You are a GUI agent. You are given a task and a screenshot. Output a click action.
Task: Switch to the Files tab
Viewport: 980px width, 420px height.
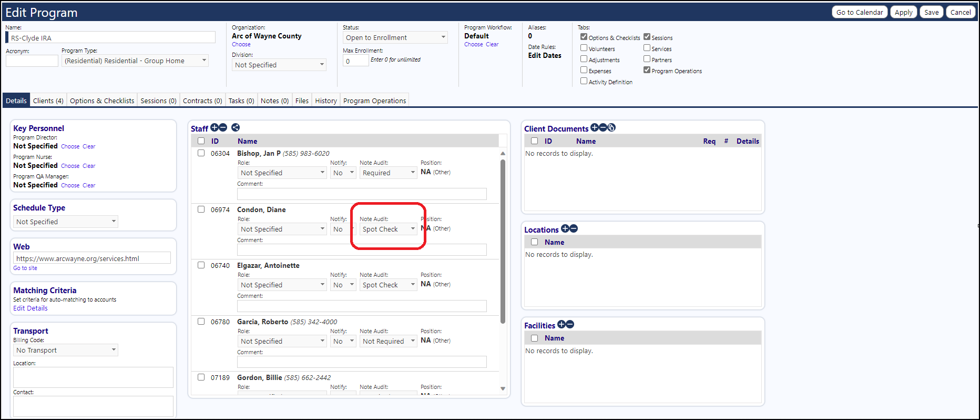pos(302,101)
